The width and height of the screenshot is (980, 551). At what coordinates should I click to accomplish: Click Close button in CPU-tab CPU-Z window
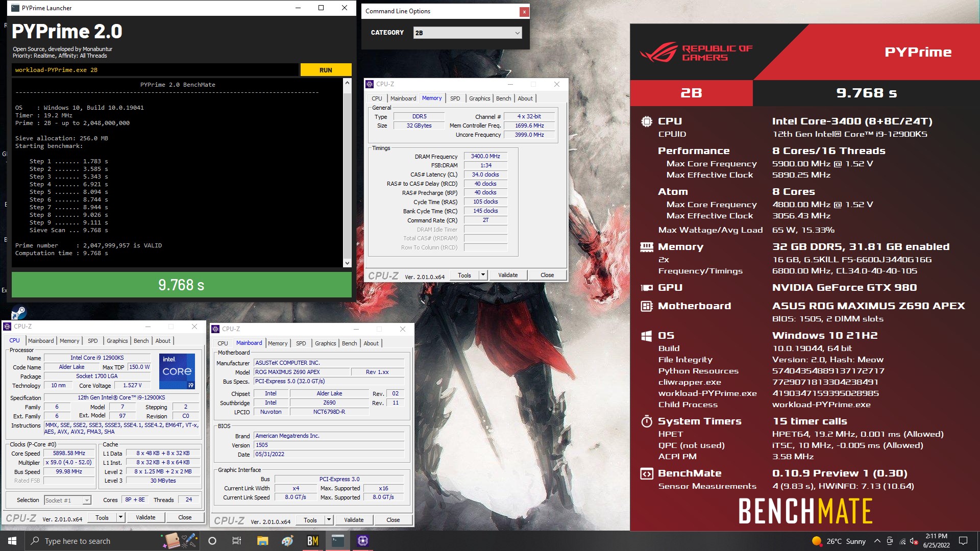point(185,517)
